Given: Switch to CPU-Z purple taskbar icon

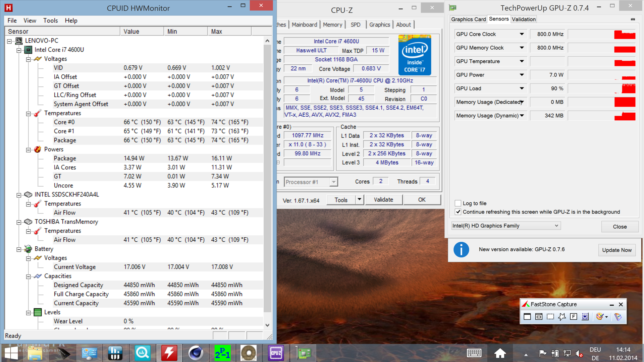Looking at the screenshot, I should point(276,353).
